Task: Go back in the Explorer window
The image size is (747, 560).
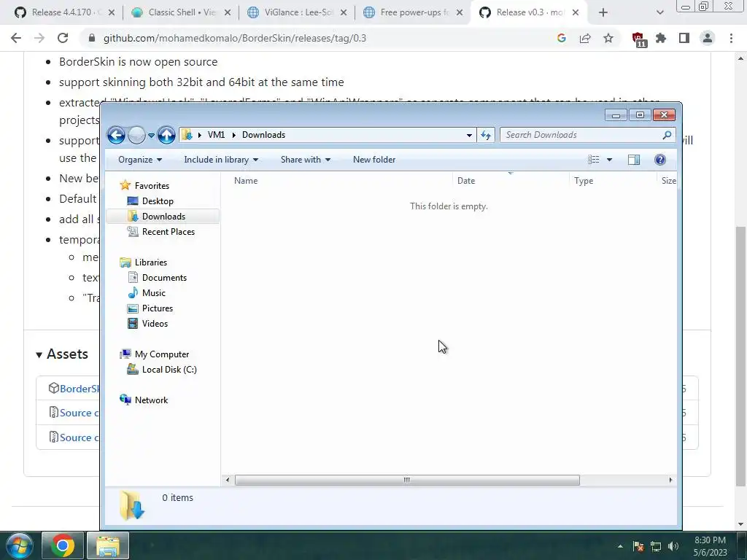Action: (x=116, y=135)
